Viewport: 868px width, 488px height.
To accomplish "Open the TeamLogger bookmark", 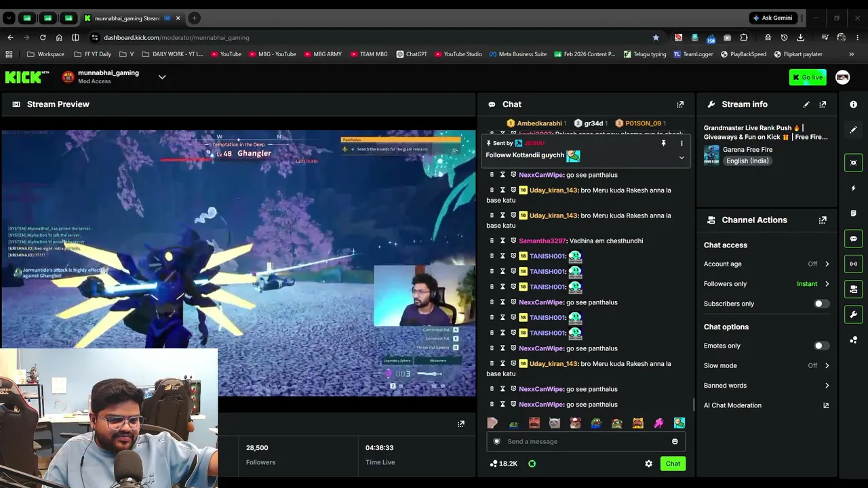I will point(693,54).
